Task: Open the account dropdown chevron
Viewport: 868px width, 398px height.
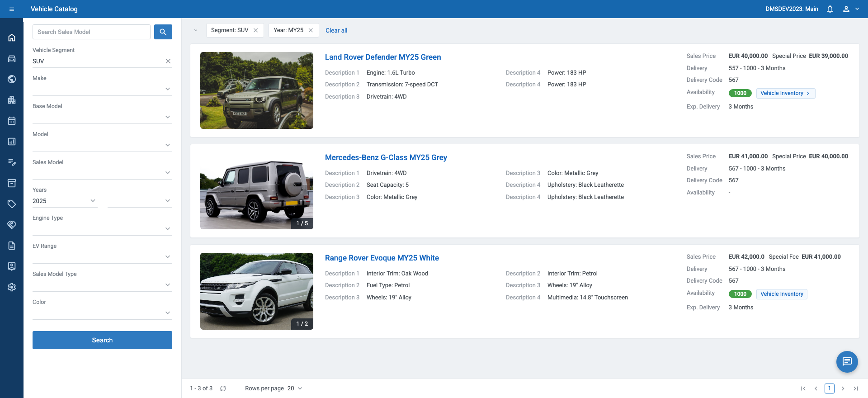Action: 857,9
